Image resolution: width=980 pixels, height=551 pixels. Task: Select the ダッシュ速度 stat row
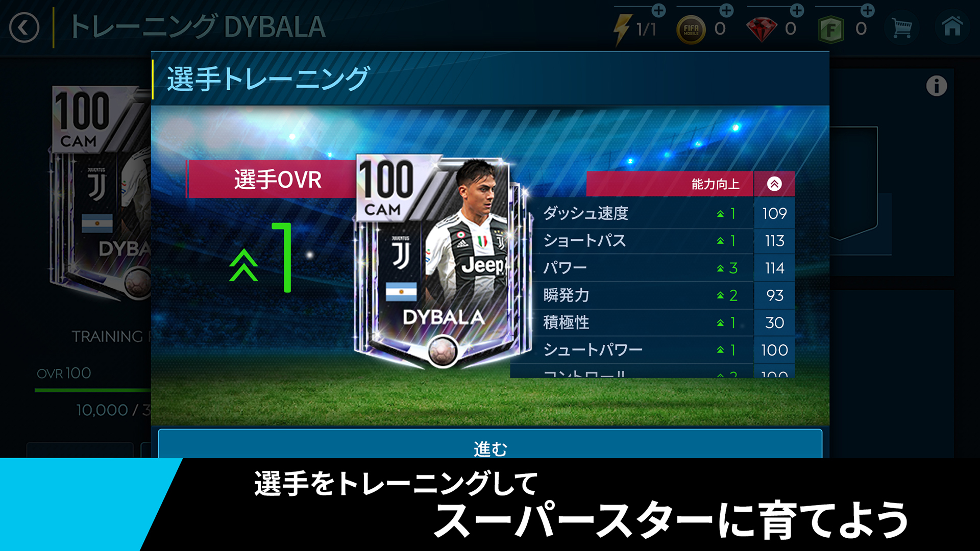(x=663, y=214)
